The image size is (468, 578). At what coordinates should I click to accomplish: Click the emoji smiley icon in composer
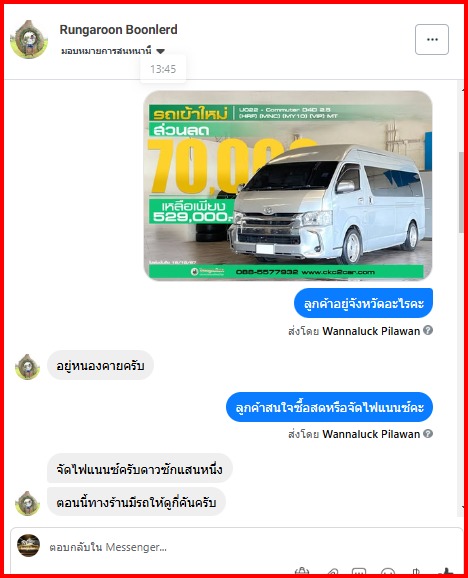click(388, 572)
